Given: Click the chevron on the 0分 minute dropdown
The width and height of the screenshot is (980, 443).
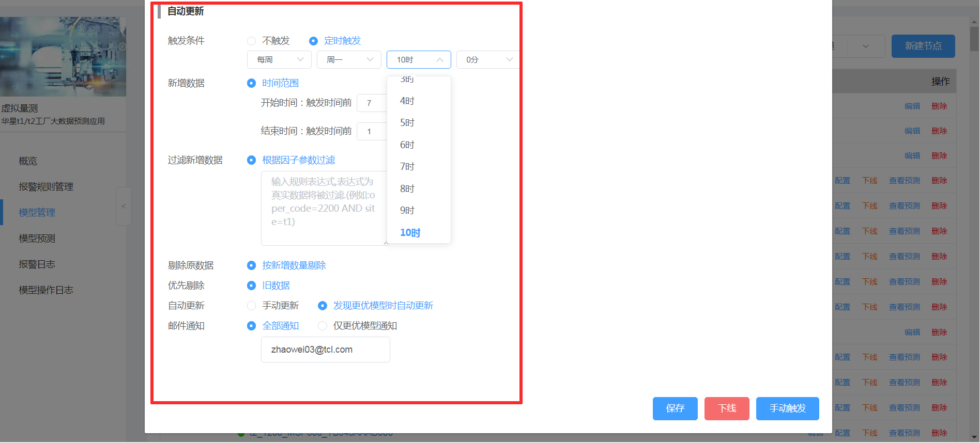Looking at the screenshot, I should (509, 60).
